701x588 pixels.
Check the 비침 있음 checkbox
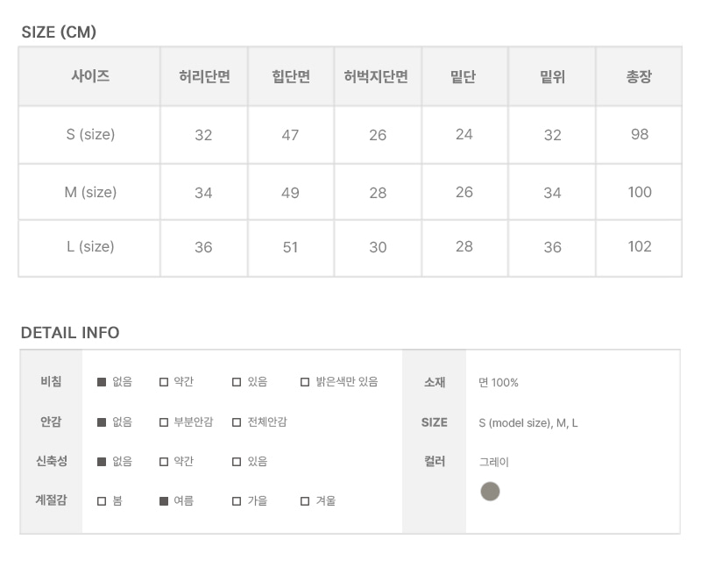[237, 382]
